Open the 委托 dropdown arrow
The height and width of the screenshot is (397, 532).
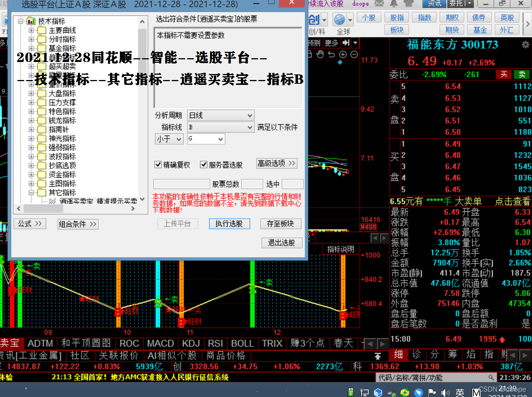pyautogui.click(x=470, y=3)
